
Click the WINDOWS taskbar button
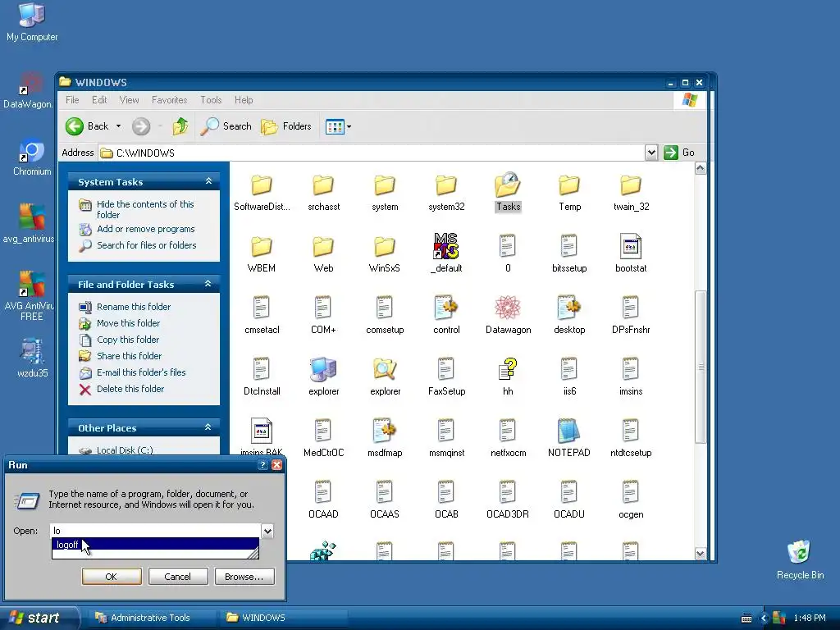coord(283,618)
